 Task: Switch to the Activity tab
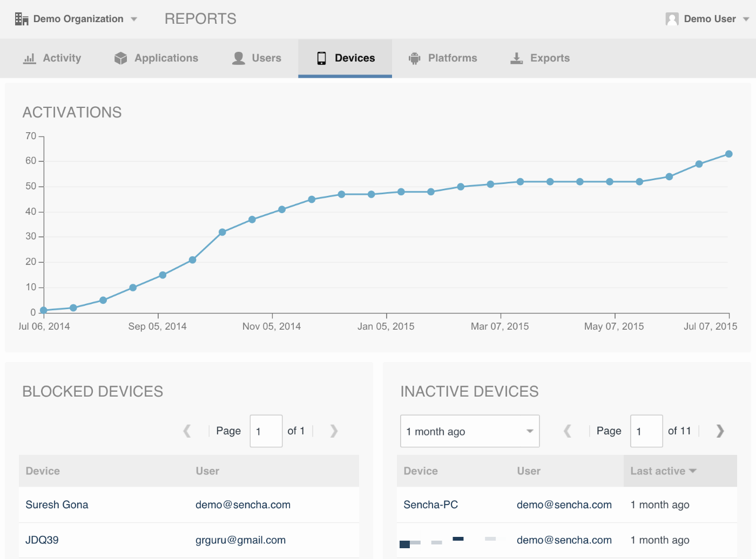(x=52, y=58)
